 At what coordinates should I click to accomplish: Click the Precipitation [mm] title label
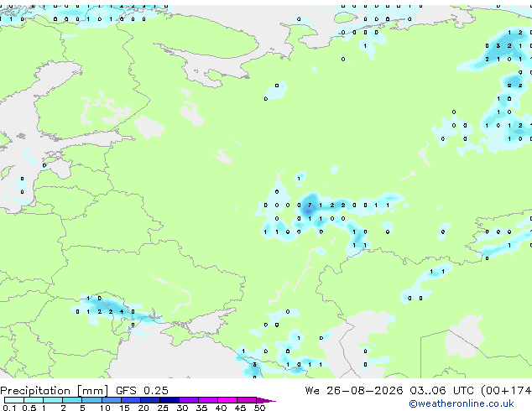[x=55, y=391]
